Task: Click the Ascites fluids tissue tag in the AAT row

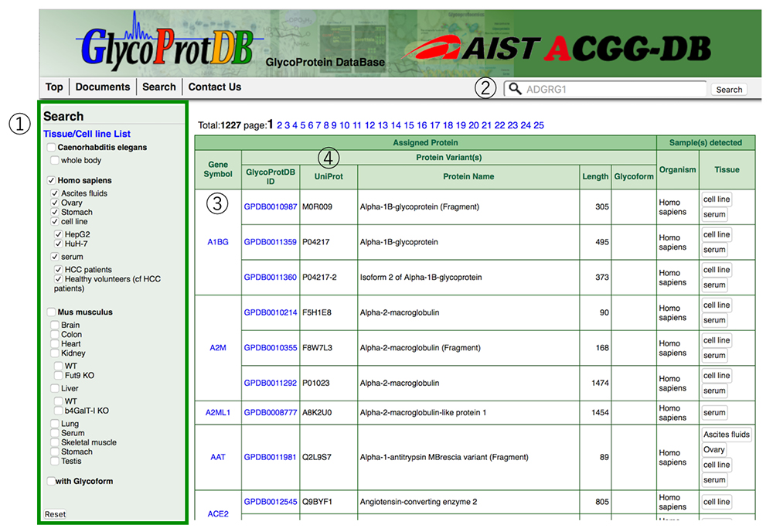Action: click(727, 435)
